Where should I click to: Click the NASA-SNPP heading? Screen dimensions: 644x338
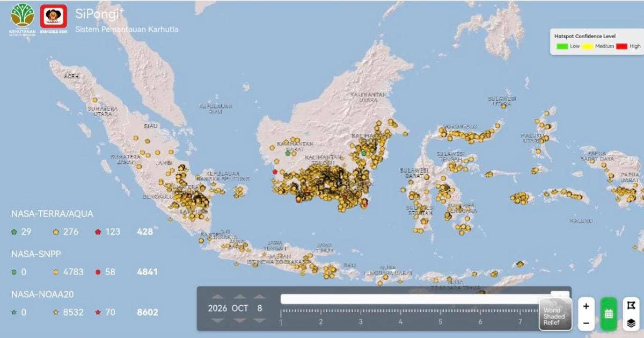click(x=36, y=254)
